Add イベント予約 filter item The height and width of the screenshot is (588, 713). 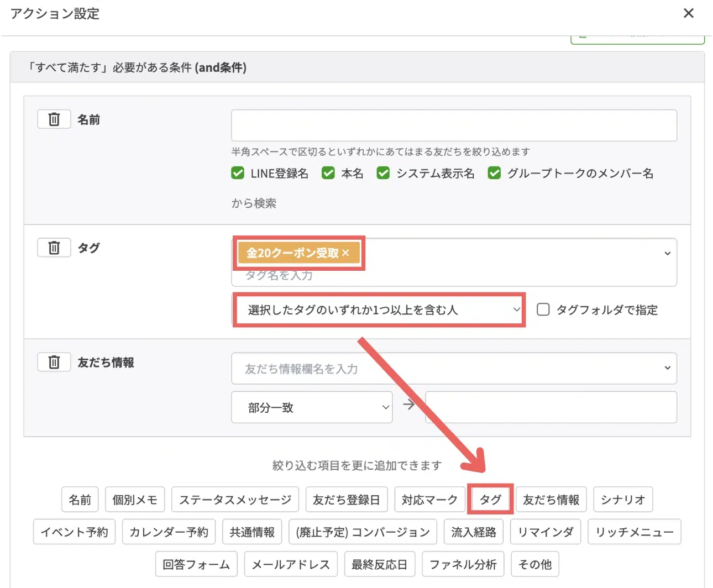[74, 532]
